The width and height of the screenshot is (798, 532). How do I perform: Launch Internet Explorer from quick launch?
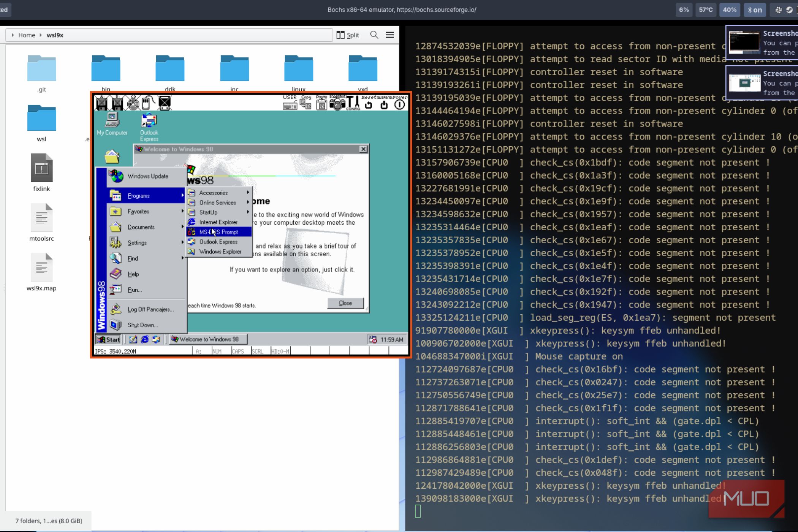point(145,339)
